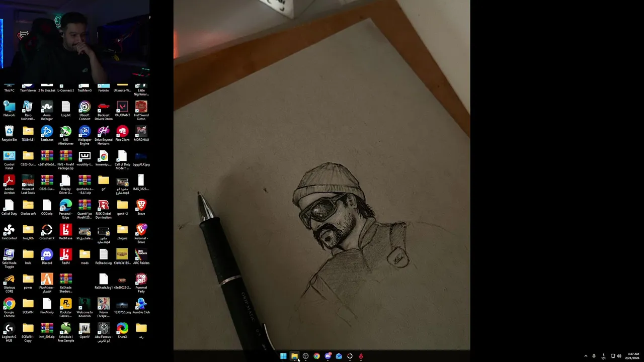This screenshot has width=644, height=362.
Task: Open Discord taskbar icon with badge
Action: [328, 356]
